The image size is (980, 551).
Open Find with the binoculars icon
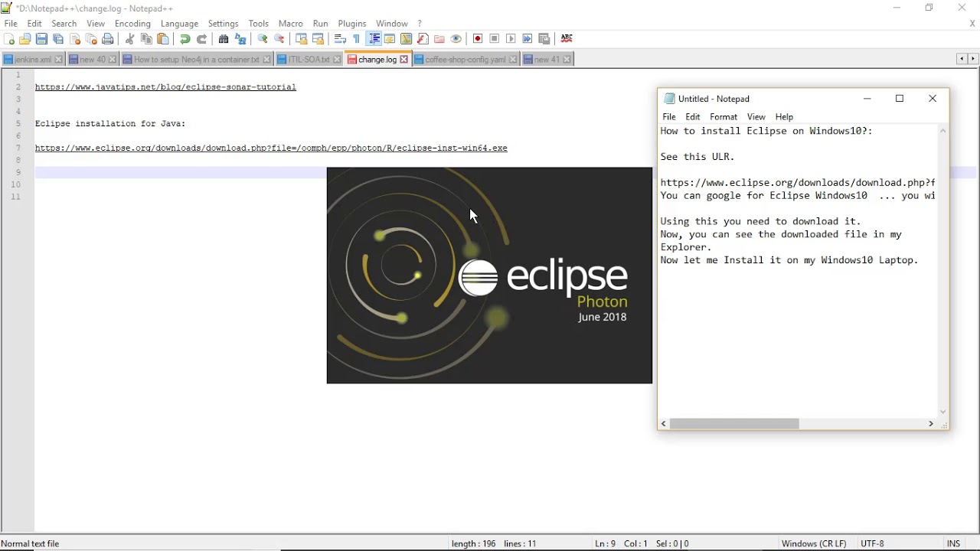pyautogui.click(x=224, y=39)
